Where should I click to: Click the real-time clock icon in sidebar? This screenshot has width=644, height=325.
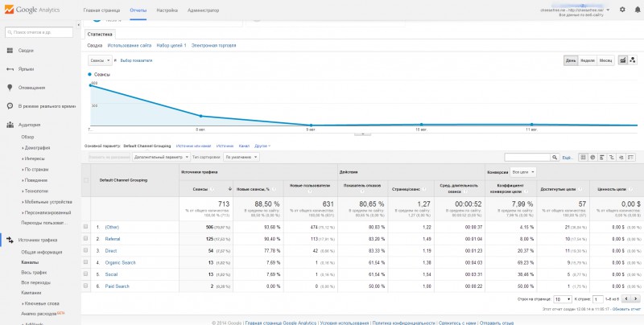pos(10,106)
